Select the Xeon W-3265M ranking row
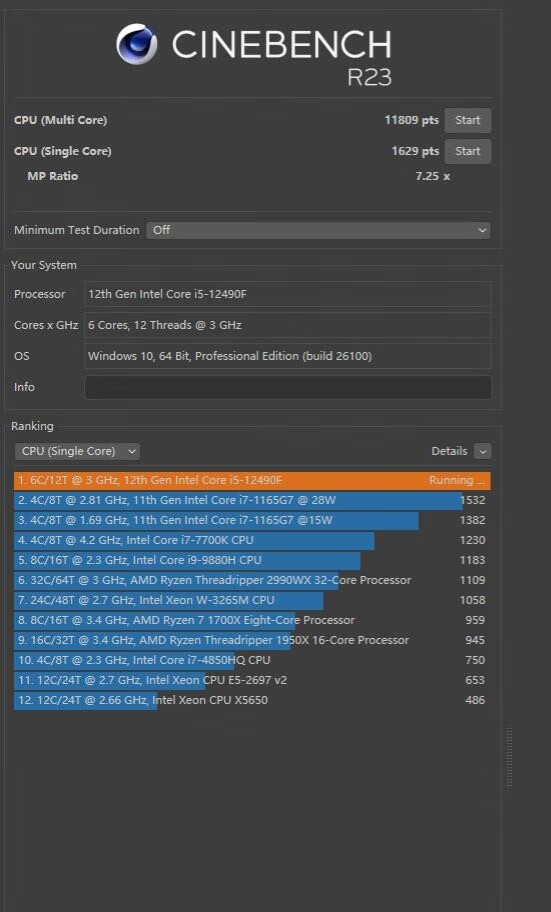Viewport: 551px width, 912px height. [252, 600]
